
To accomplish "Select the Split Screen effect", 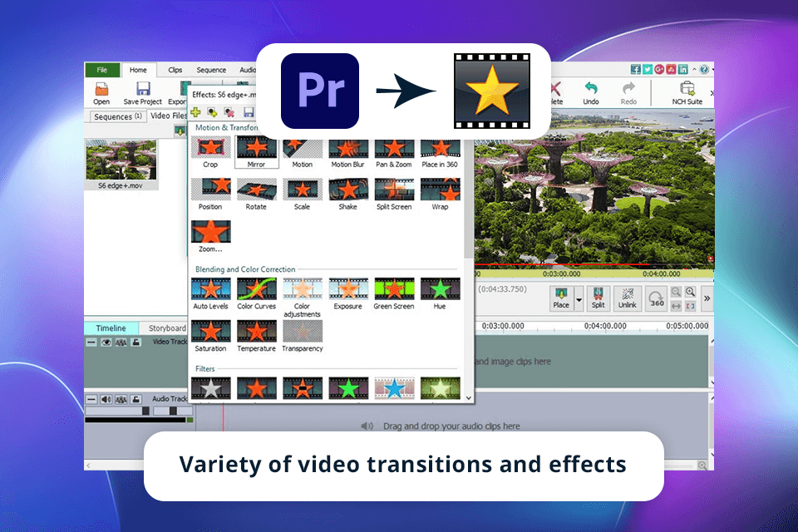I will pyautogui.click(x=394, y=194).
